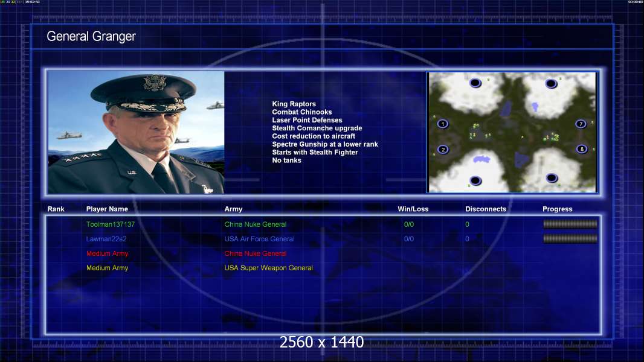Click the snowy battlefield minimap preview
Viewport: 644px width, 362px height.
[512, 132]
